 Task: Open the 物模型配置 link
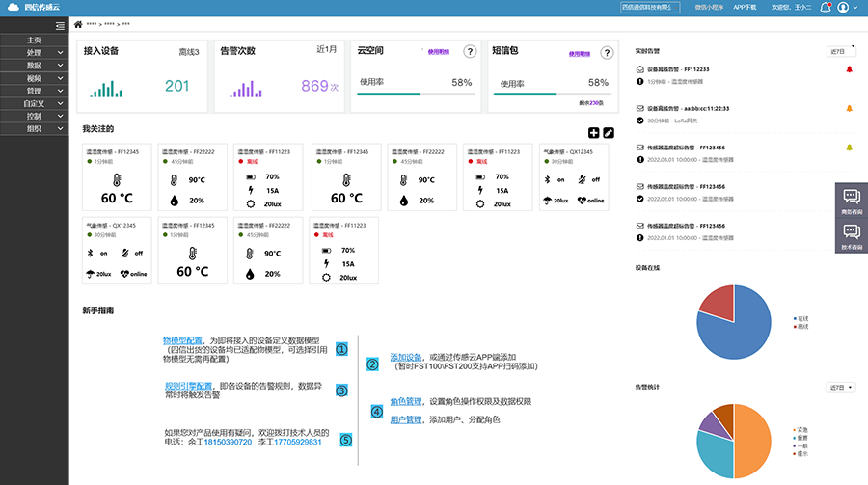click(x=182, y=341)
